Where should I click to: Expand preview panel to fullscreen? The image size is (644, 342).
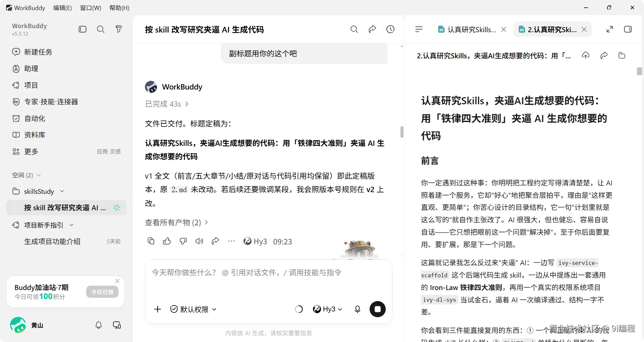[x=610, y=30]
